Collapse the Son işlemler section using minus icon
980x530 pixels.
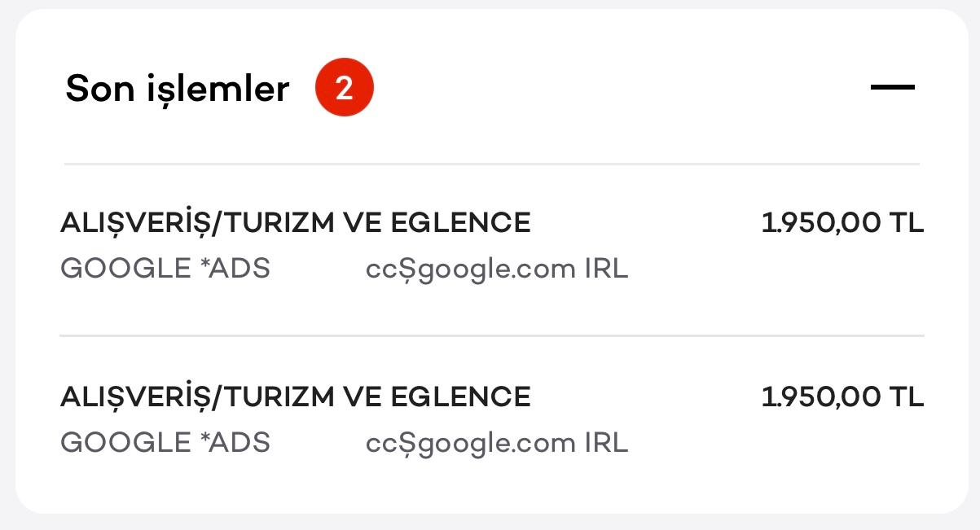(x=894, y=88)
